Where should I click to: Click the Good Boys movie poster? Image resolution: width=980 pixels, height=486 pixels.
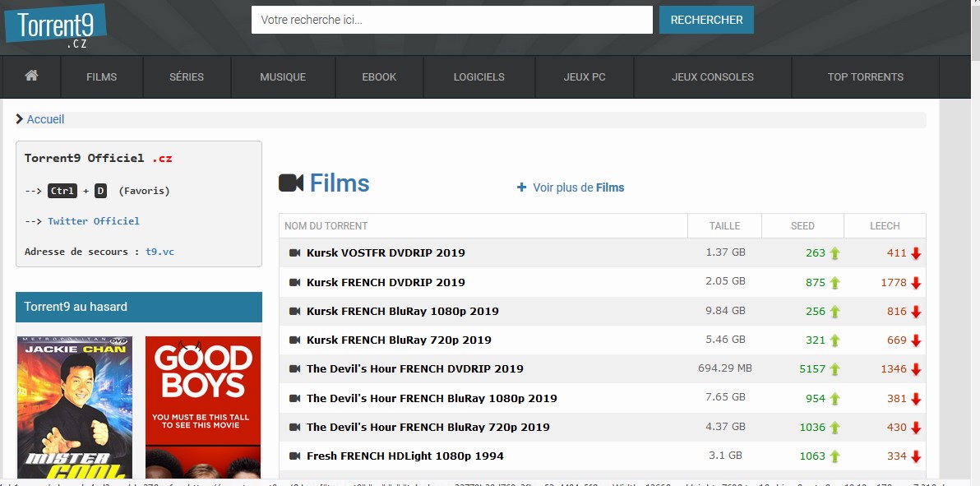coord(203,408)
